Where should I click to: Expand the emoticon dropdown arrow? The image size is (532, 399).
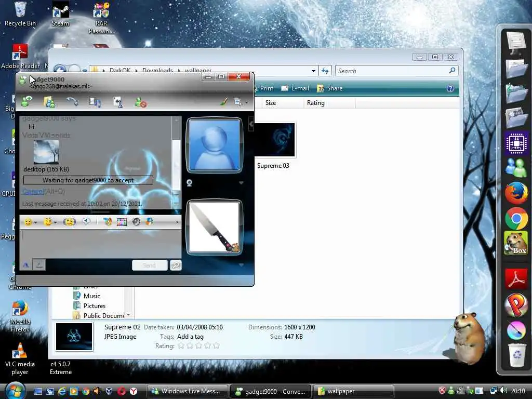tap(35, 222)
